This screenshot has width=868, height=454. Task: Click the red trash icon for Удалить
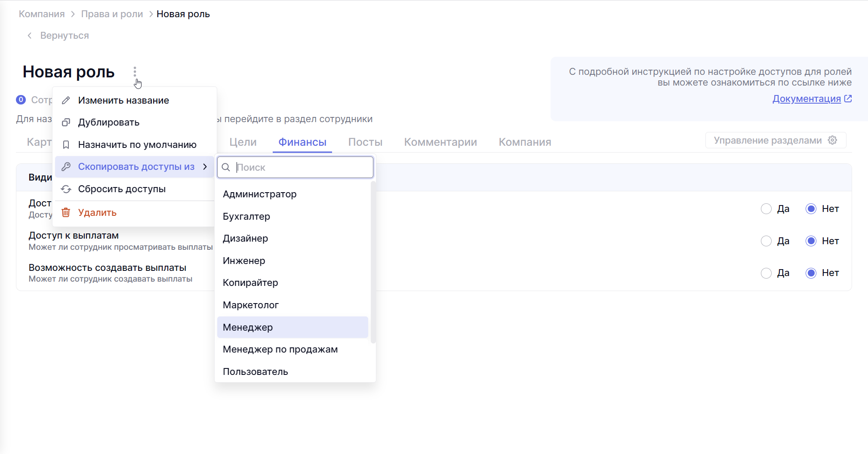(x=66, y=212)
